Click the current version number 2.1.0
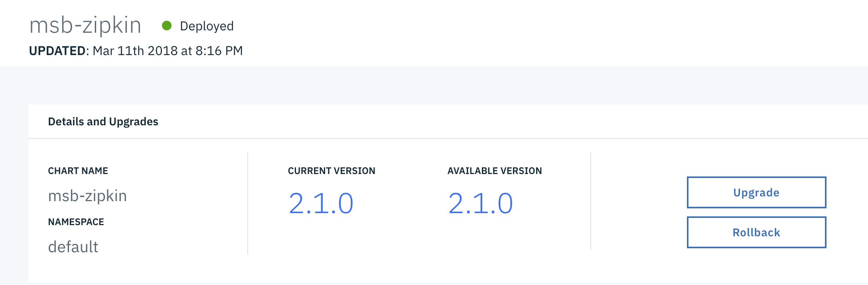This screenshot has width=868, height=285. click(x=321, y=204)
